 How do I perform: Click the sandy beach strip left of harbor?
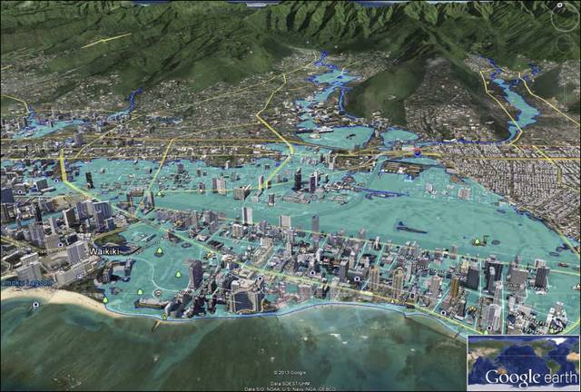coord(64,299)
